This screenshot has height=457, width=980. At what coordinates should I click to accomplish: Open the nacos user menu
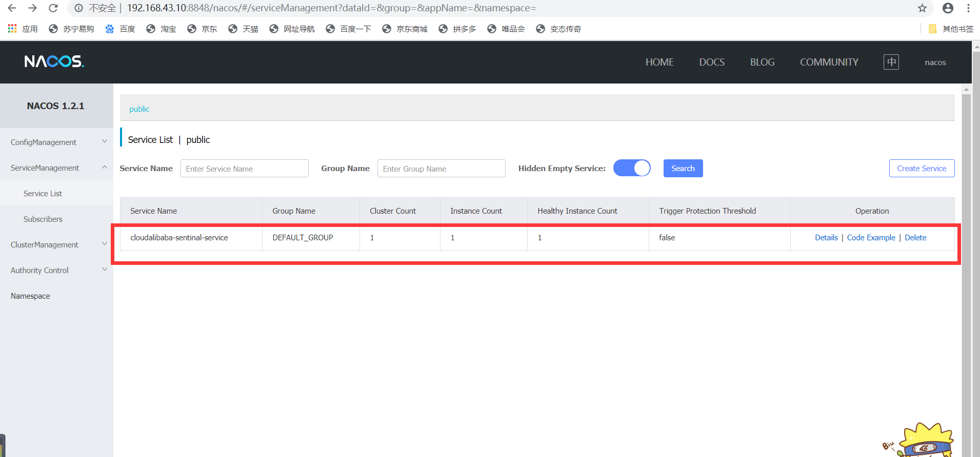pyautogui.click(x=935, y=62)
